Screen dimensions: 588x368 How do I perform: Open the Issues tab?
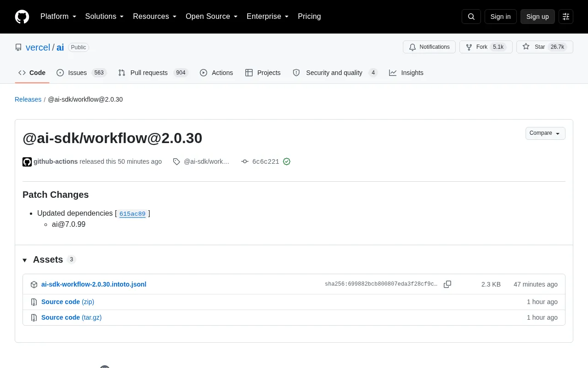tap(82, 73)
